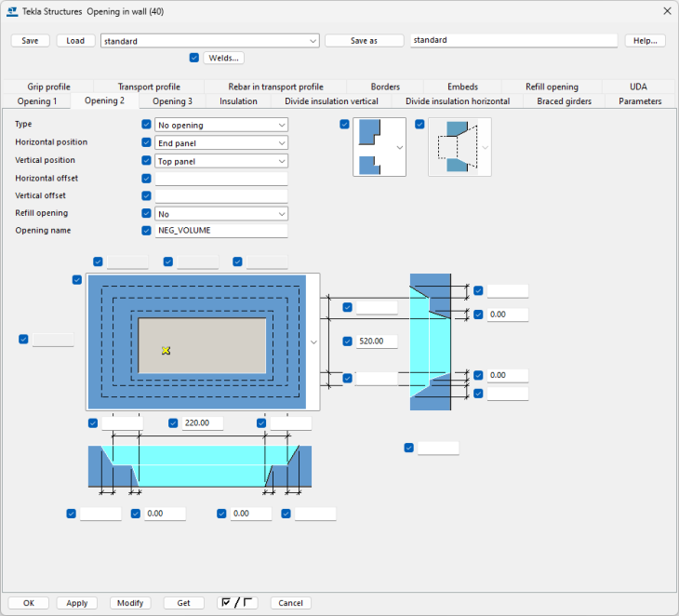679x616 pixels.
Task: Open the Horizontal position End panel dropdown
Action: 221,143
